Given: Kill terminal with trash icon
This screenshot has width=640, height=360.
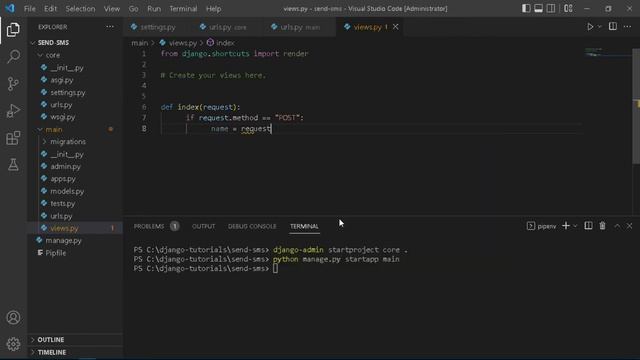Looking at the screenshot, I should 602,226.
